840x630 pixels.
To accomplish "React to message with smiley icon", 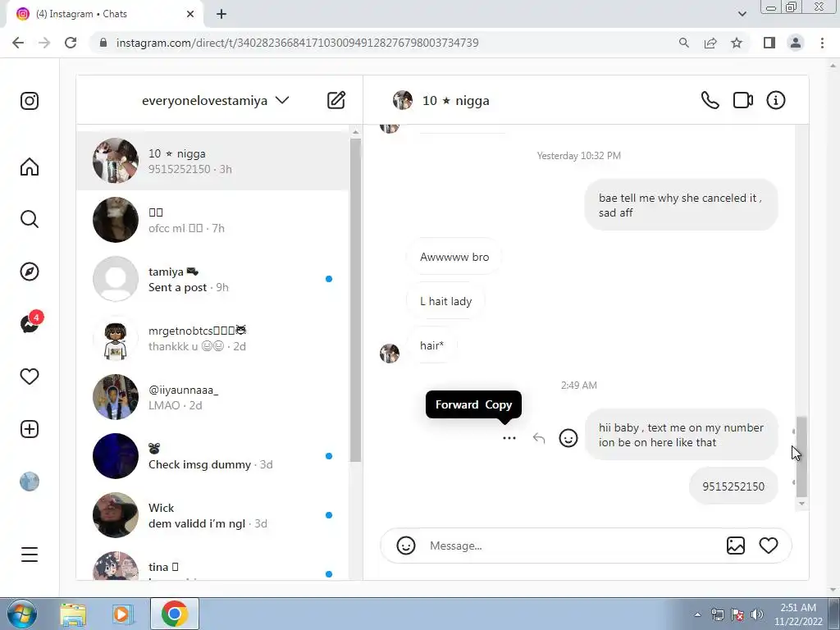I will click(x=568, y=438).
